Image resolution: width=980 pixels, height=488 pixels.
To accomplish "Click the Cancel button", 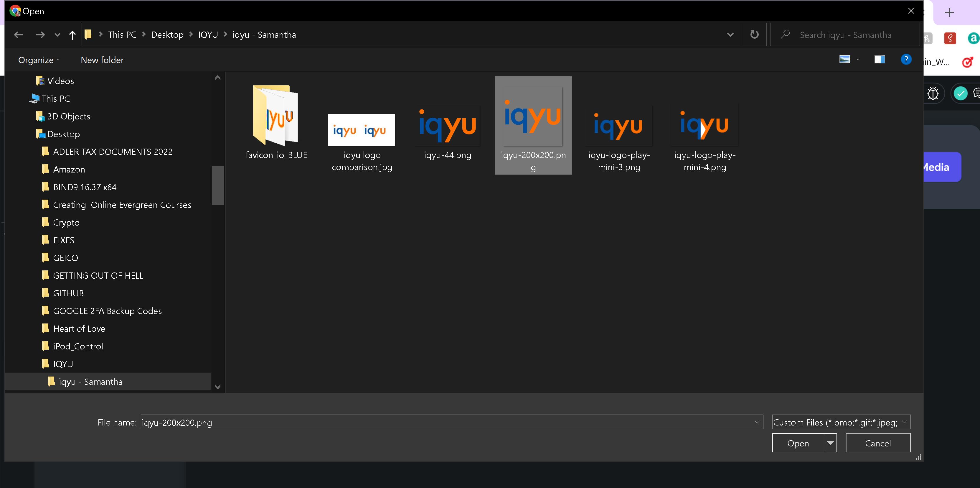I will [x=878, y=443].
